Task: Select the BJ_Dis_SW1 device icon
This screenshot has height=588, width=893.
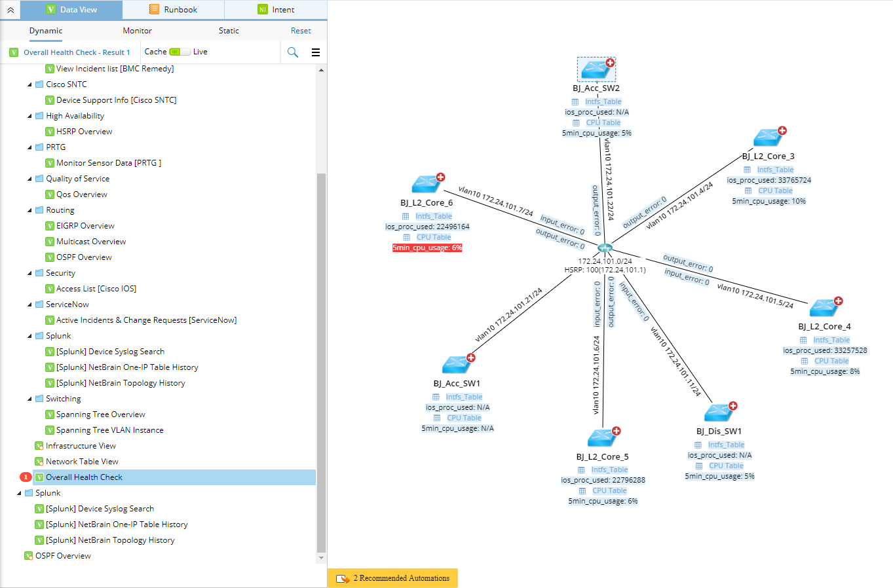Action: pos(719,412)
